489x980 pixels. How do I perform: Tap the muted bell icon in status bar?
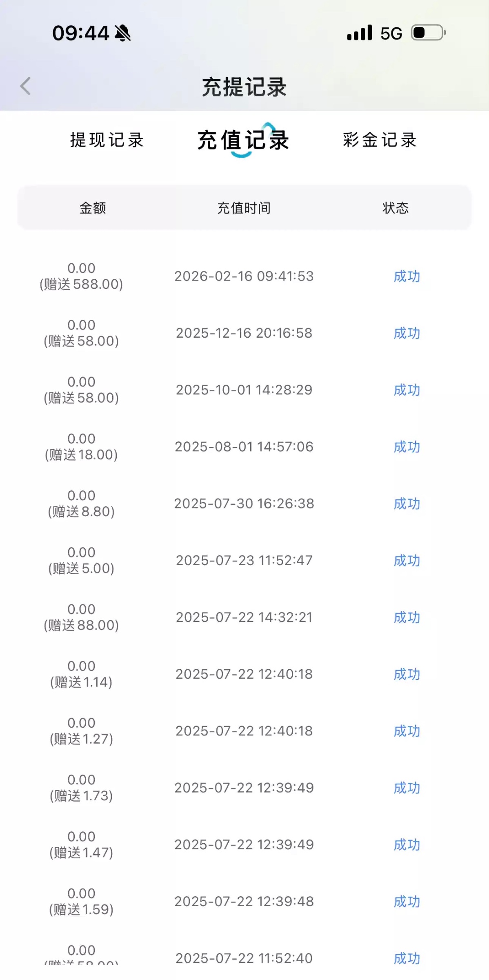(122, 33)
